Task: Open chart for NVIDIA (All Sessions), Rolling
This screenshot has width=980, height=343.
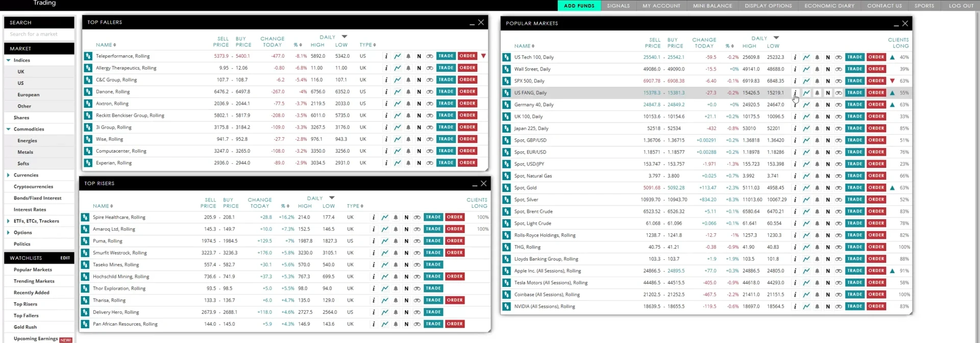Action: [806, 307]
